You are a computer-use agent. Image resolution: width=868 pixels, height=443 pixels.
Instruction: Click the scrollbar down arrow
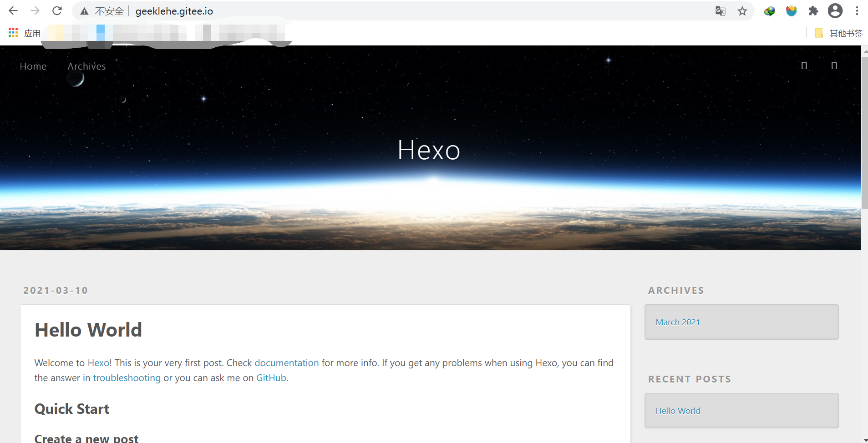tap(864, 439)
